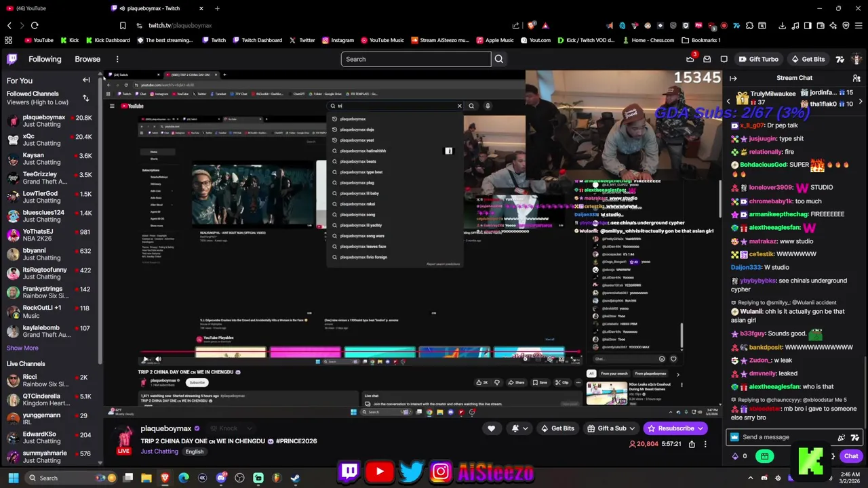Focus the address bar with twitch.tv/plaqueboymax
The image size is (868, 488).
(x=180, y=26)
